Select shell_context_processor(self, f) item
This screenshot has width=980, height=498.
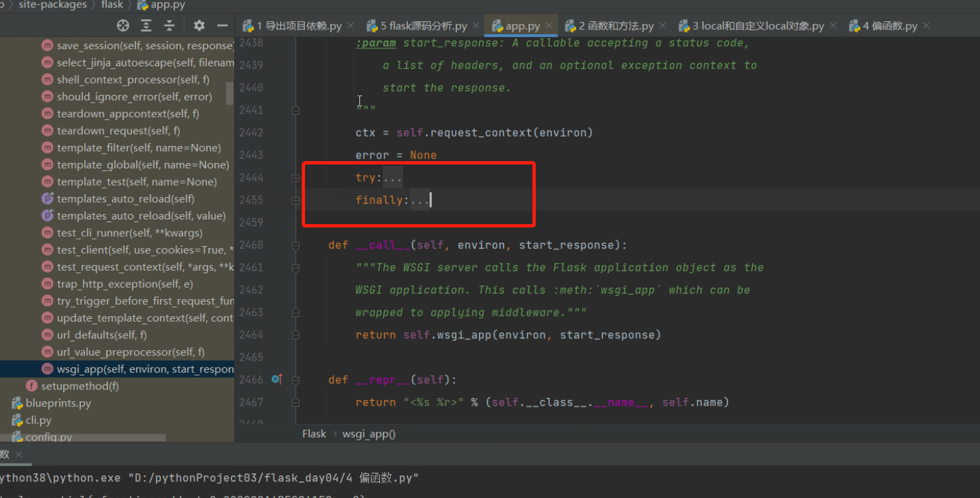pos(125,80)
